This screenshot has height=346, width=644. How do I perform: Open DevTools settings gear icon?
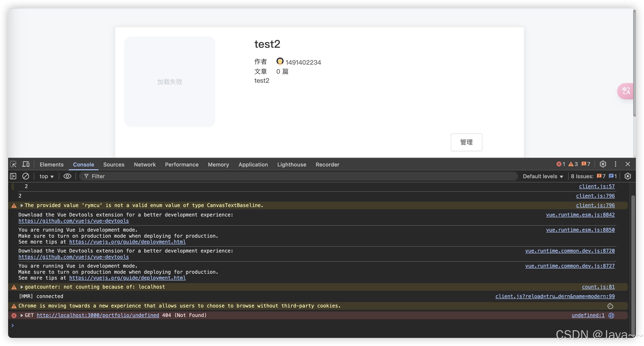coord(603,164)
